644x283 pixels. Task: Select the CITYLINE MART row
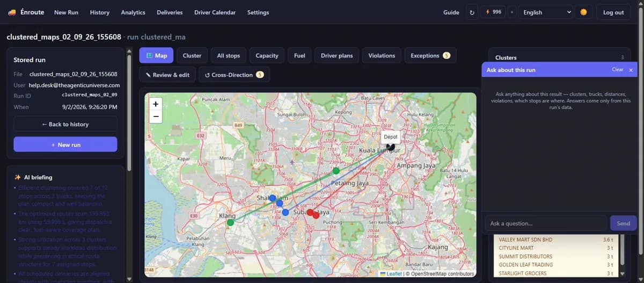pyautogui.click(x=556, y=248)
